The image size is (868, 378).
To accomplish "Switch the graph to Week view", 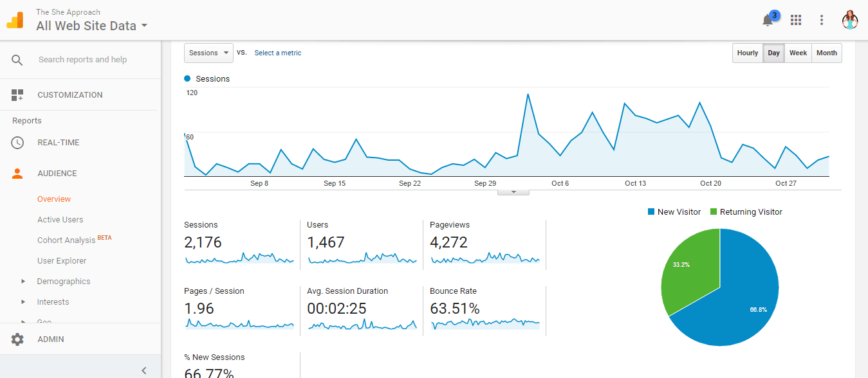I will [798, 53].
